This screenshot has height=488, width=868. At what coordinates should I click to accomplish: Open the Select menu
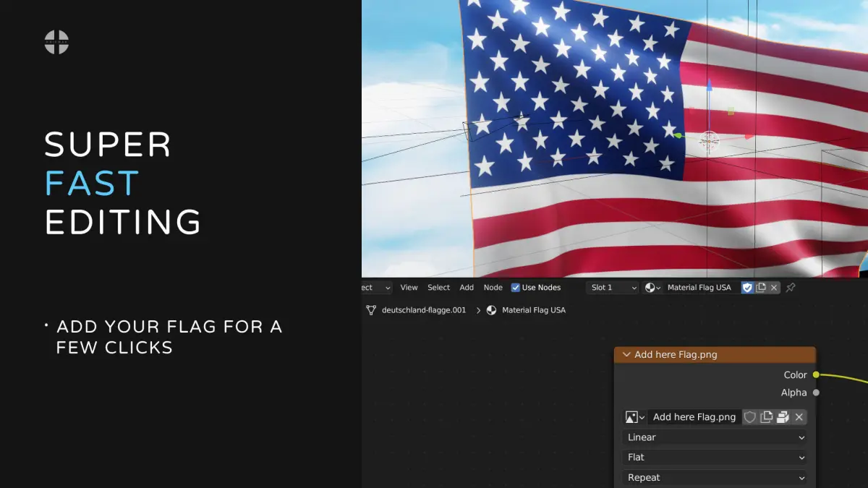tap(438, 288)
